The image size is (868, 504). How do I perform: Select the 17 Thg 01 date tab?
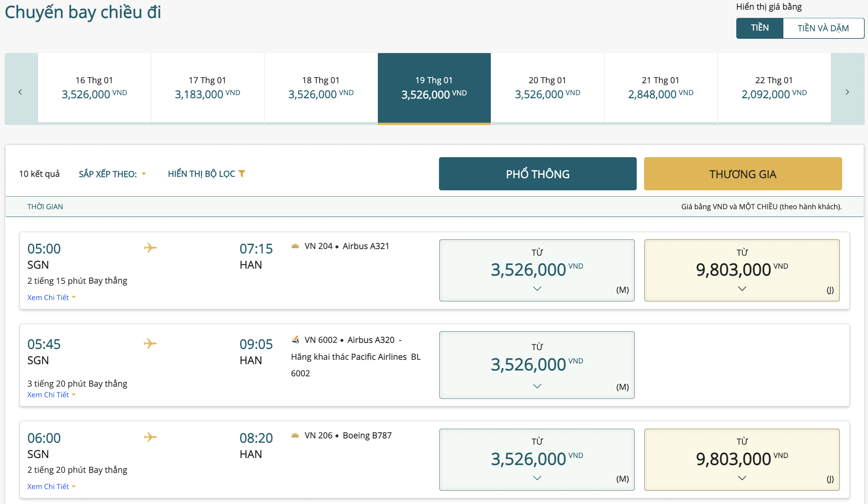(207, 88)
